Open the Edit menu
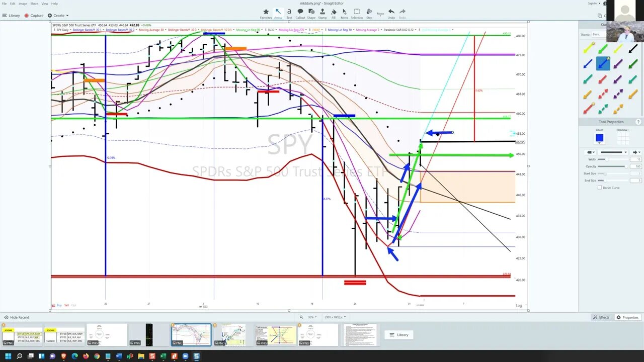The image size is (644, 362). [13, 4]
